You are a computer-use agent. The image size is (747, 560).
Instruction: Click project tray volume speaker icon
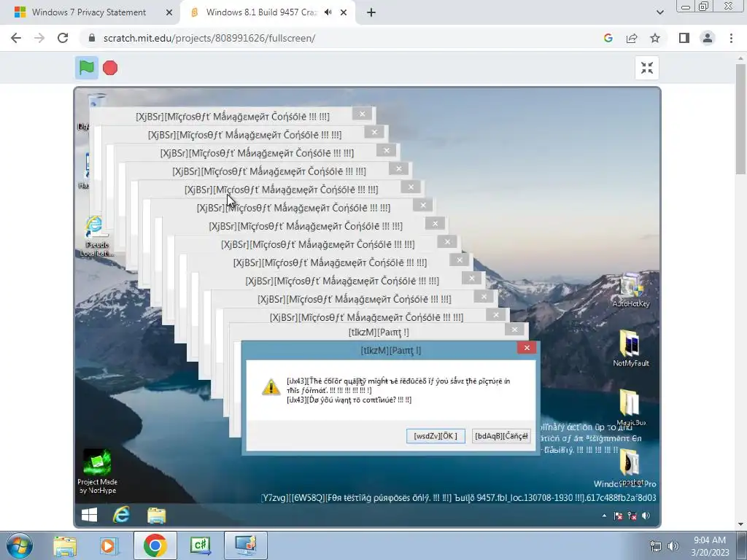pyautogui.click(x=646, y=516)
